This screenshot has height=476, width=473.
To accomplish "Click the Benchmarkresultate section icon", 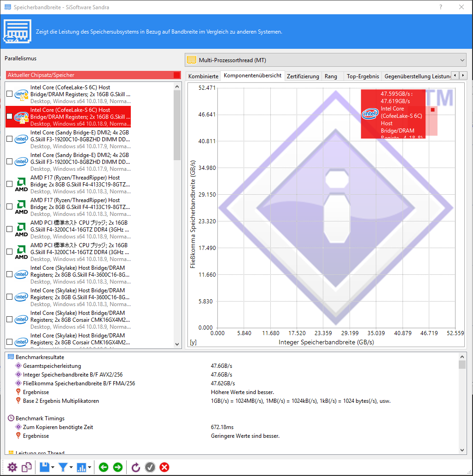I will tap(11, 357).
